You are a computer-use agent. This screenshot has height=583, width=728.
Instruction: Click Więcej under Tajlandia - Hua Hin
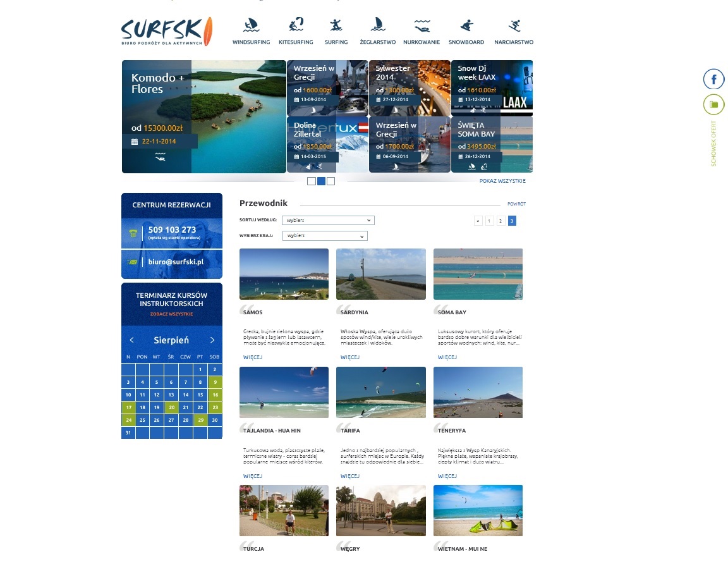tap(253, 476)
